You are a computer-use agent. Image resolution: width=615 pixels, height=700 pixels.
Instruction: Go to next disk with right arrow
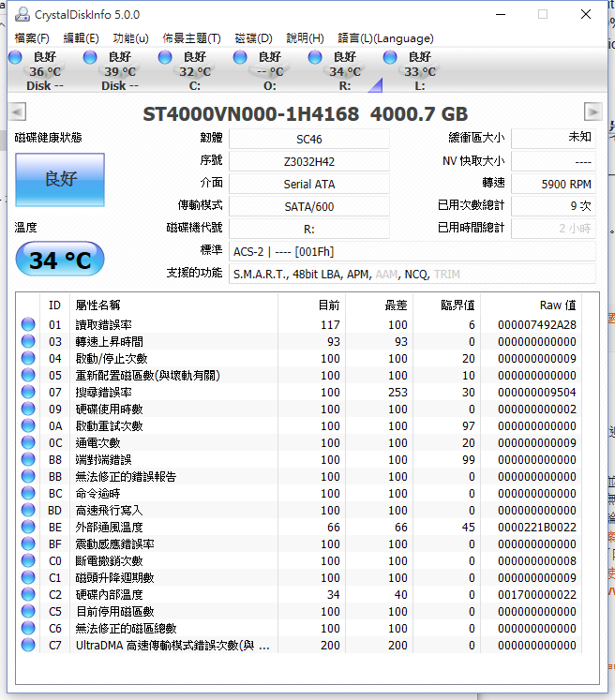point(593,112)
